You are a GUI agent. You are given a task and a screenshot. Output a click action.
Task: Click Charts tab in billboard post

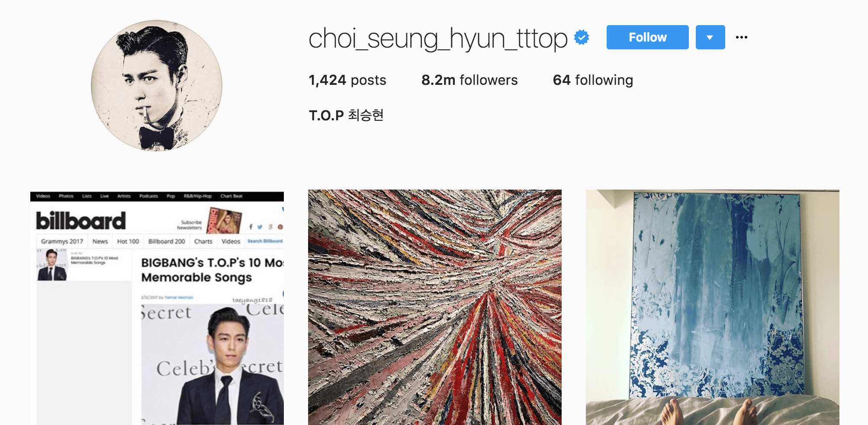[x=203, y=241]
